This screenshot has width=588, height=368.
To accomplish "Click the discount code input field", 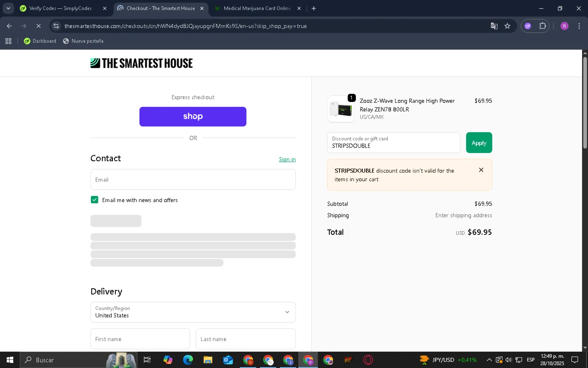I will point(394,142).
